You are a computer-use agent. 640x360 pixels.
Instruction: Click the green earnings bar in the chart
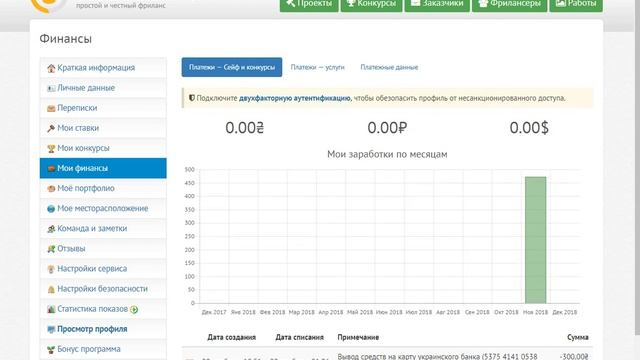[536, 240]
